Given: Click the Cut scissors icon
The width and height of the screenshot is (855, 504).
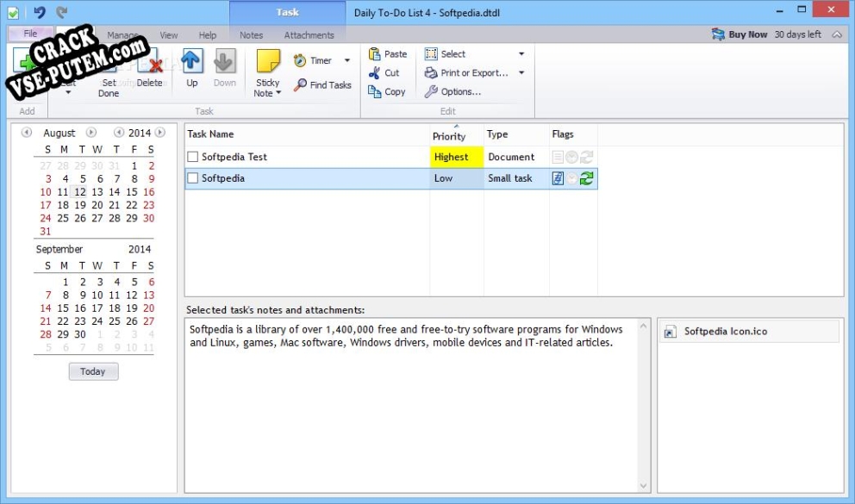Looking at the screenshot, I should [x=374, y=72].
